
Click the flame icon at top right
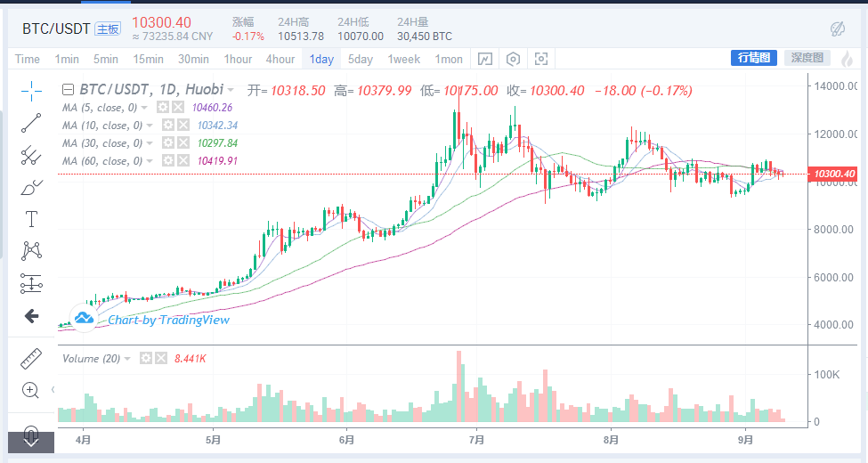click(x=847, y=59)
